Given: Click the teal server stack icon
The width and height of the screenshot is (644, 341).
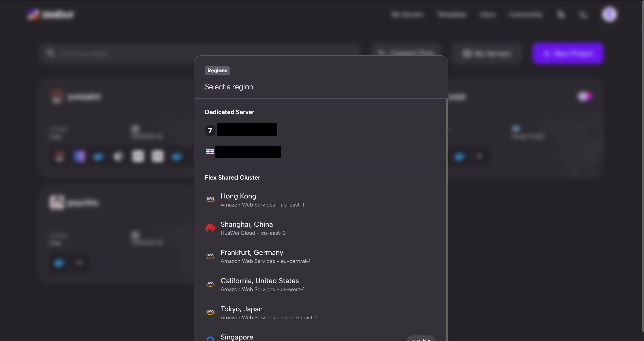Looking at the screenshot, I should [x=210, y=151].
